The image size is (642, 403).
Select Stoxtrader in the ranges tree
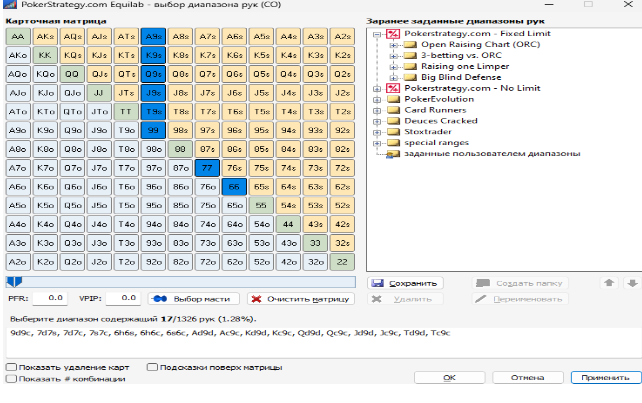coord(428,132)
